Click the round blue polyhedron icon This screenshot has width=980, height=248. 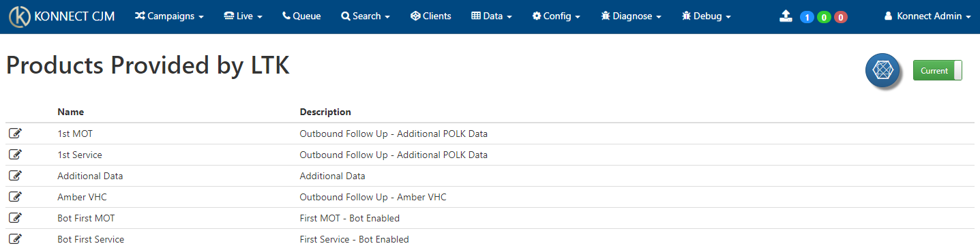tap(883, 70)
